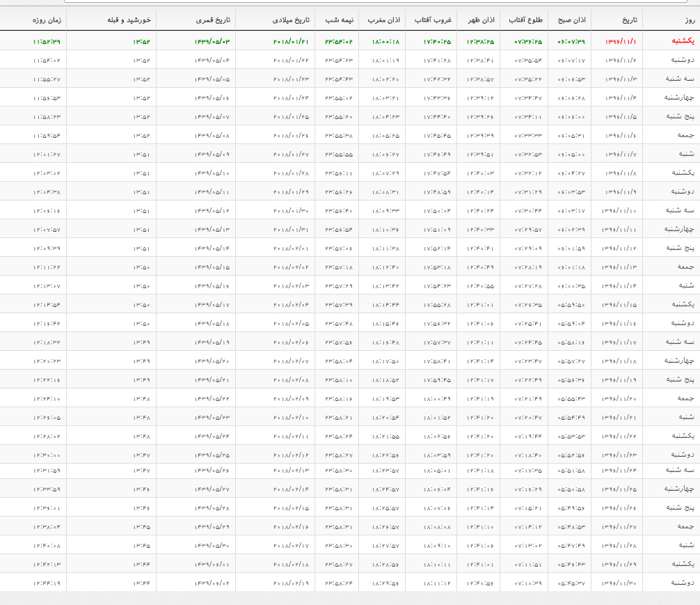
Task: Select Gregorian date ۲۰۱۸/۰۲/۱۸
Action: coord(291,565)
